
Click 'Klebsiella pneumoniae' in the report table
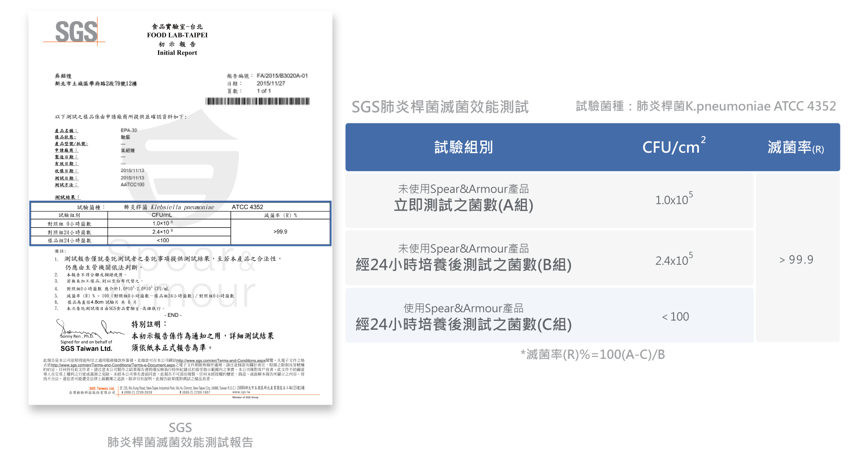coord(183,207)
